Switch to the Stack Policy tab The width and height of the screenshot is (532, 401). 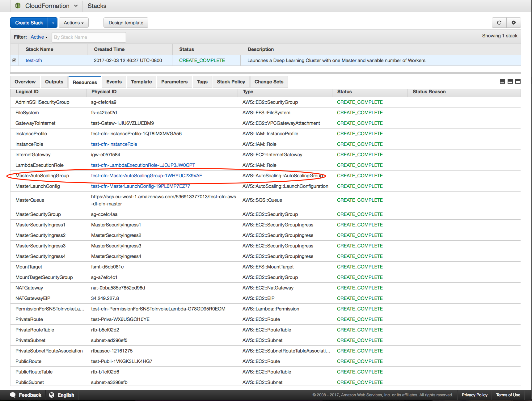[231, 82]
